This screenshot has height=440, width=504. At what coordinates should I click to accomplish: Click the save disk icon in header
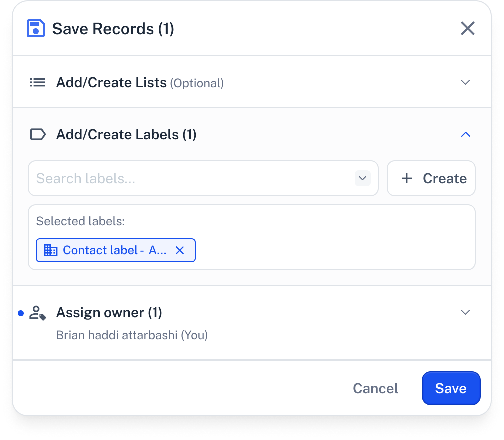point(35,29)
